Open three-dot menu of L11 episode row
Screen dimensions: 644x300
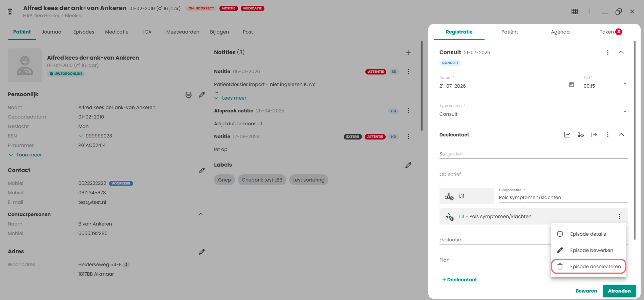[620, 216]
